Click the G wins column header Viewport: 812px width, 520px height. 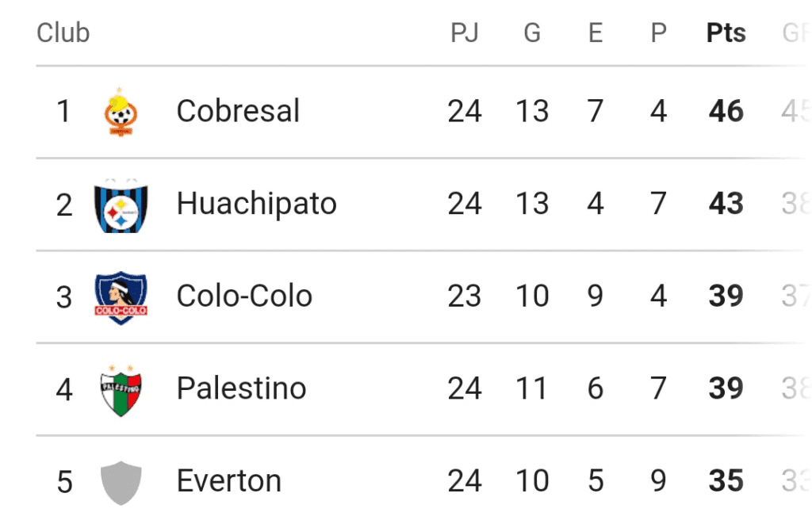[x=532, y=32]
